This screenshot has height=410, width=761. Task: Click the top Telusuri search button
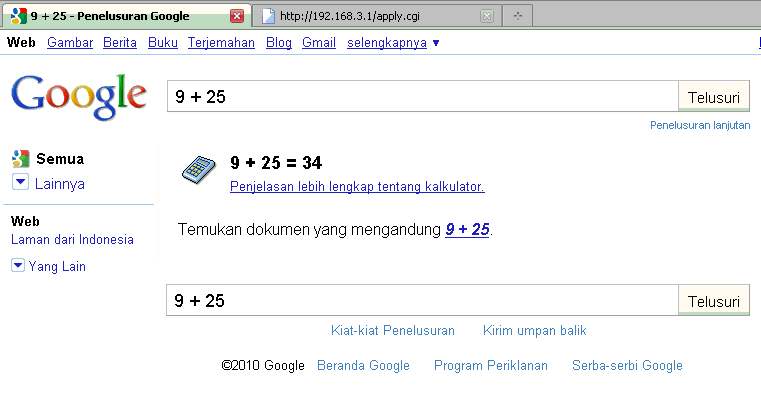click(x=714, y=97)
